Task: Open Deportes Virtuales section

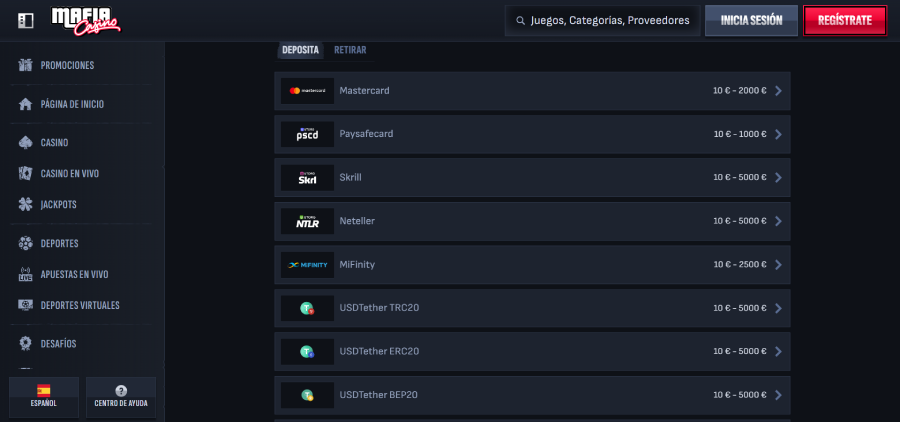Action: coord(81,305)
